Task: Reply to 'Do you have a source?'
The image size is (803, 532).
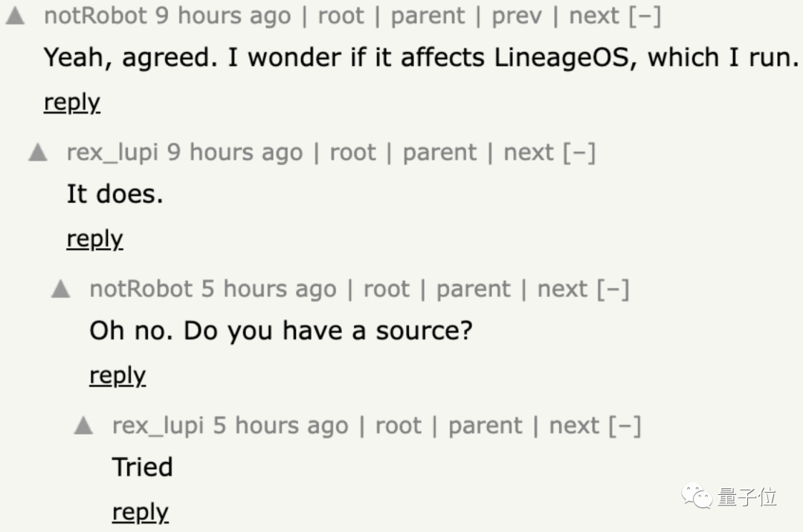Action: (117, 375)
